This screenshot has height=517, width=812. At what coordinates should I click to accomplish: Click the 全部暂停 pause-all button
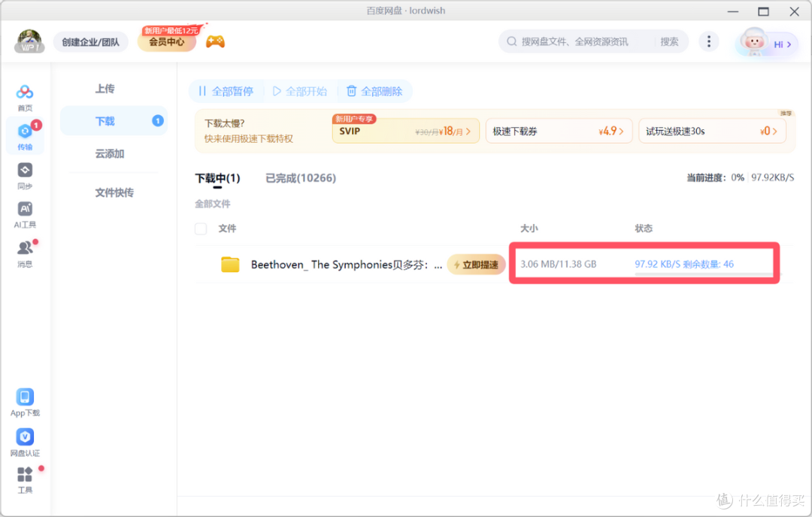[226, 92]
